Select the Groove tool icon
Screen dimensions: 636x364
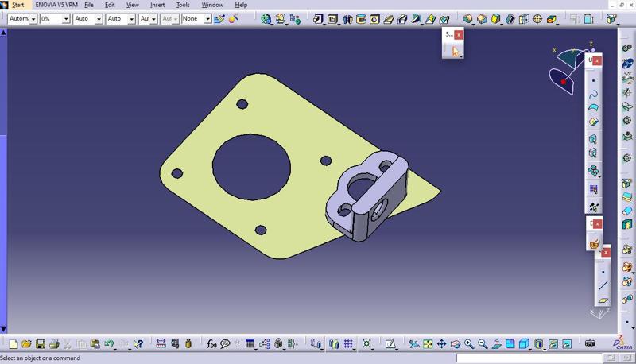[361, 19]
